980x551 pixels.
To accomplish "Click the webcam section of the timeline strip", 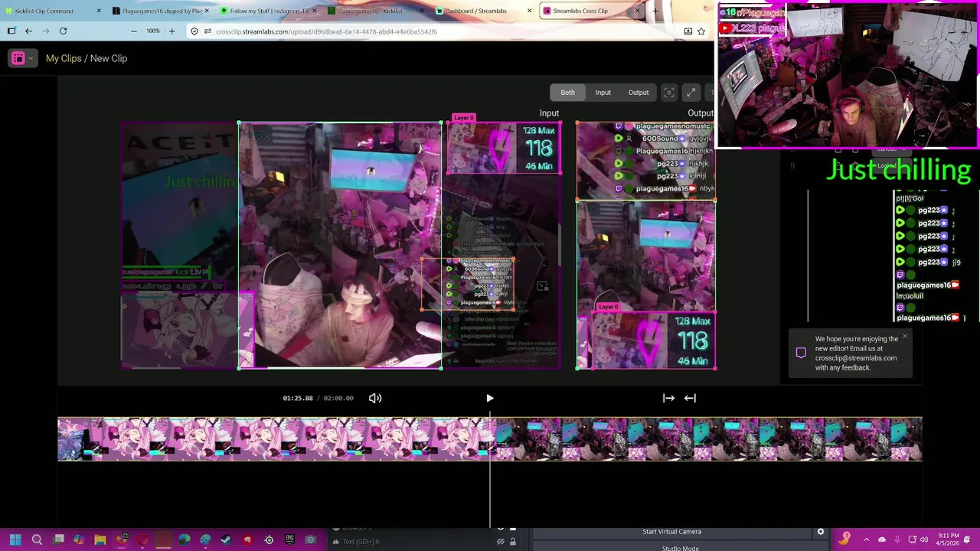I will tap(704, 439).
